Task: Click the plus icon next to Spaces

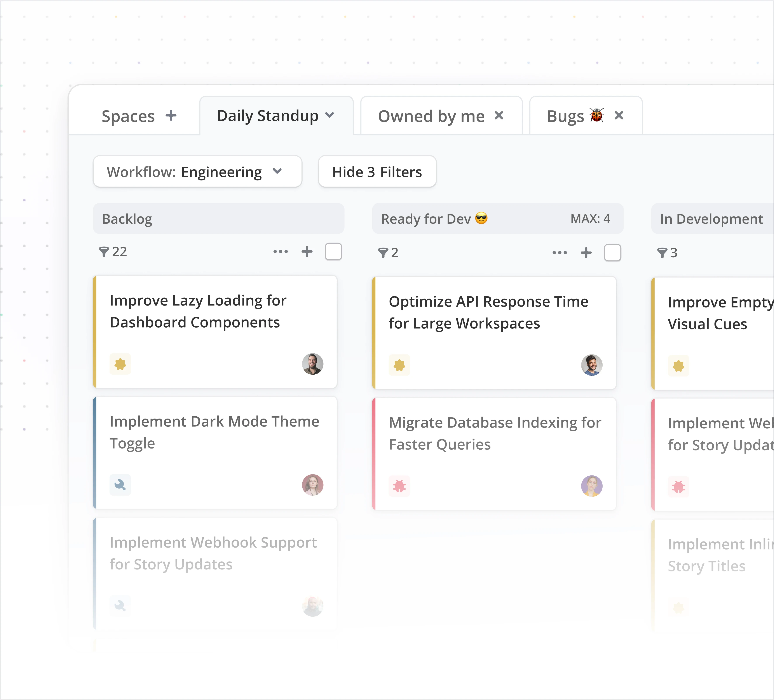Action: (171, 116)
